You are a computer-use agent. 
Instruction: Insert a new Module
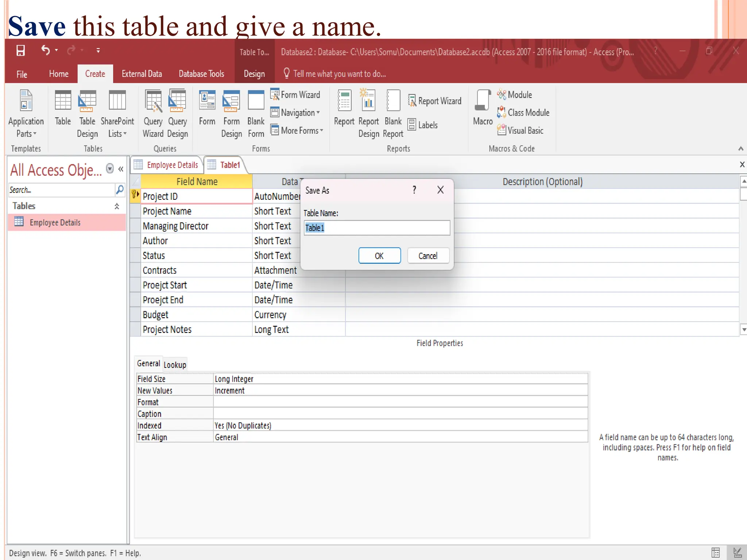(x=514, y=95)
